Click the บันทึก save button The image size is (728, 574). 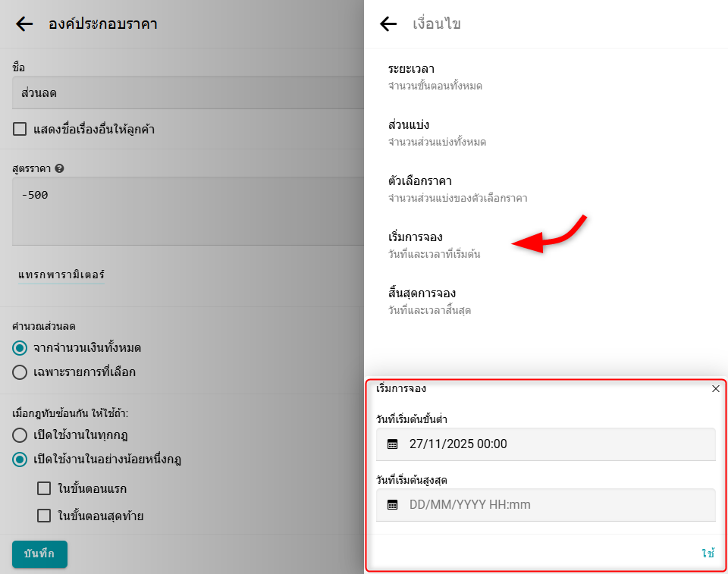[39, 554]
